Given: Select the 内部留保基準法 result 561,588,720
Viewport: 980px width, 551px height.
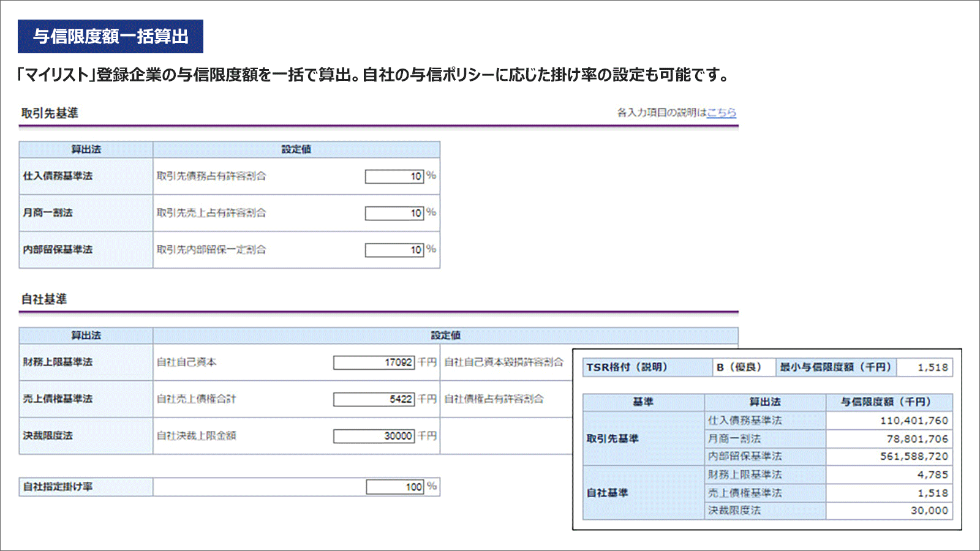Looking at the screenshot, I should click(x=914, y=457).
